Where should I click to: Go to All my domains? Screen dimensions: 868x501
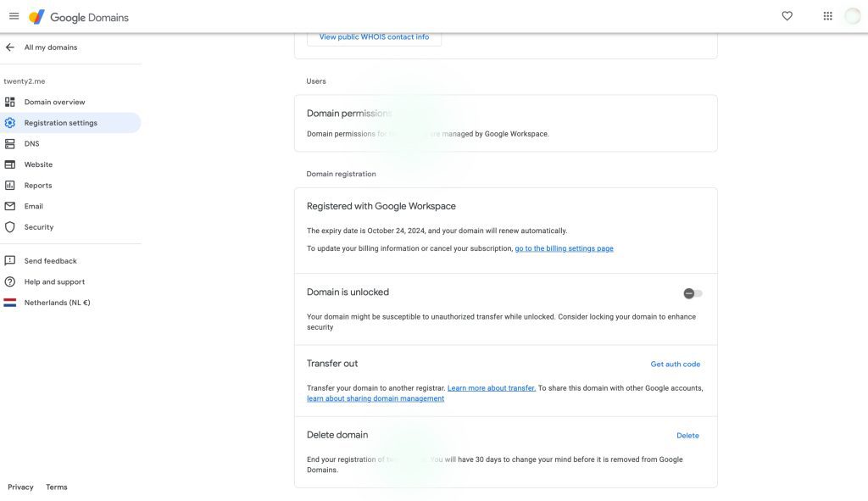pyautogui.click(x=50, y=47)
